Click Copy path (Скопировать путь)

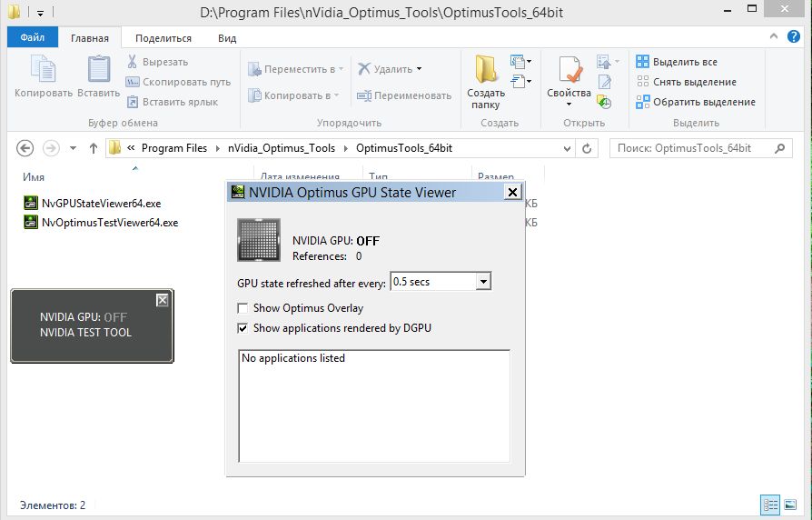click(x=178, y=82)
